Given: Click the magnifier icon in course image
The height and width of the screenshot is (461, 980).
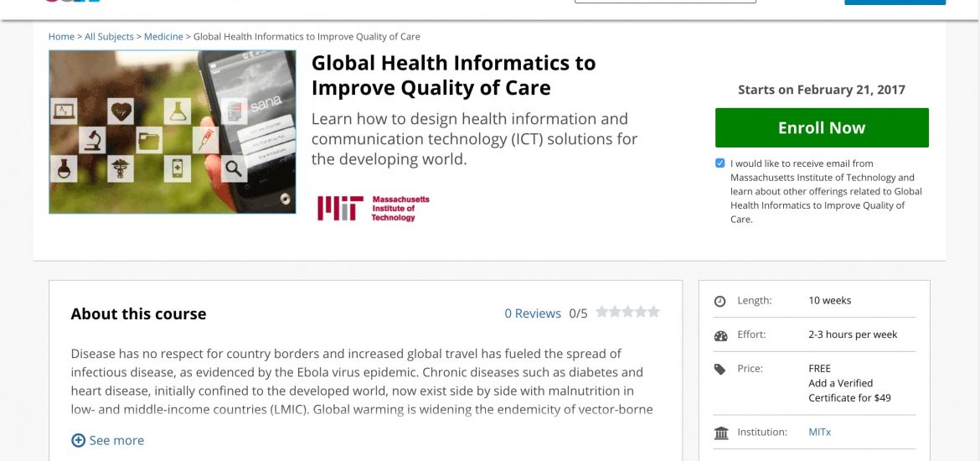Looking at the screenshot, I should coord(234,168).
